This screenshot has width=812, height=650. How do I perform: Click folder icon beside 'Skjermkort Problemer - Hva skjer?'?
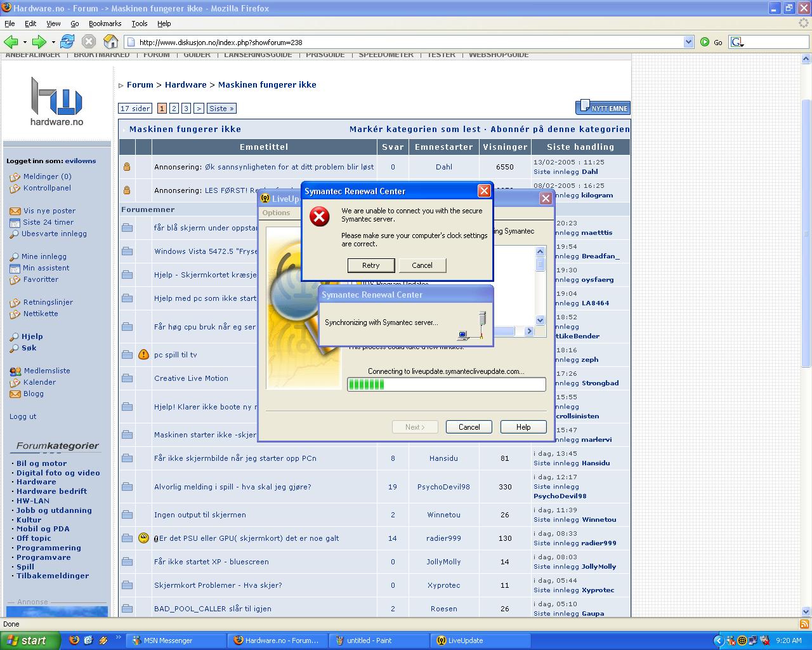click(127, 585)
